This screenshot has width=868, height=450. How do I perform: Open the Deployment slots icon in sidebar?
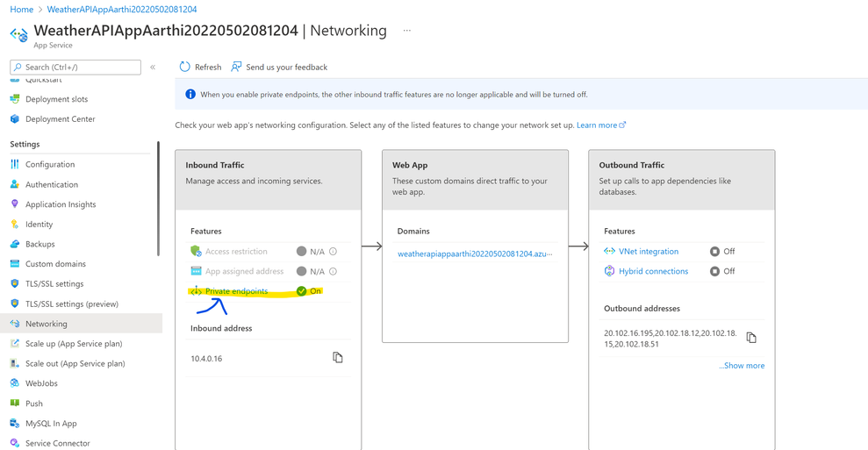pyautogui.click(x=15, y=99)
